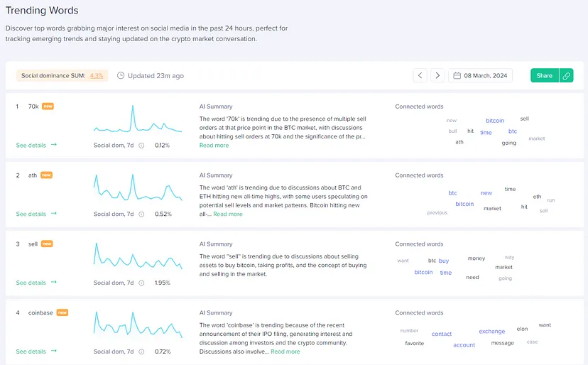Screen dimensions: 588x365
Task: Select 'exchange' in coinbase connected words
Action: pos(491,332)
